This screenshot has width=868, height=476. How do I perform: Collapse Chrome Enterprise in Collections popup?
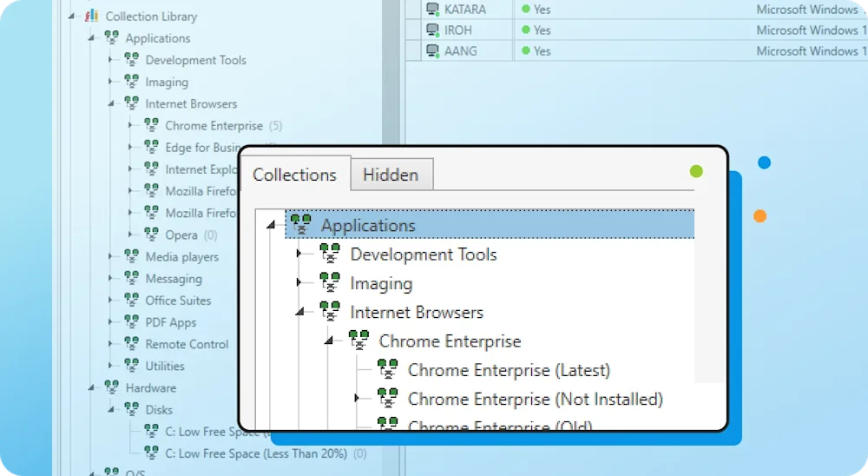pos(328,340)
